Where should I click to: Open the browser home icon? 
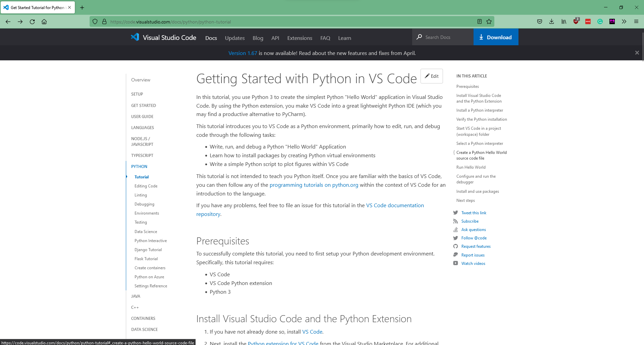(44, 22)
